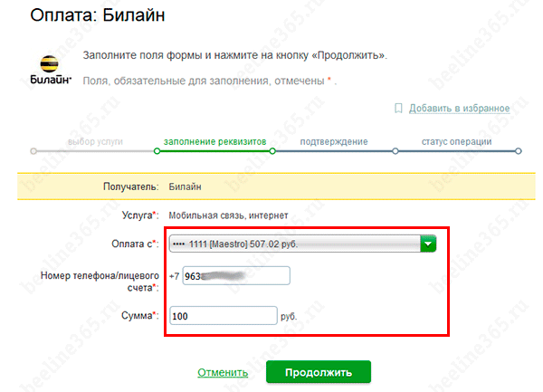
Task: Focus the Сумма amount input field
Action: (x=224, y=315)
